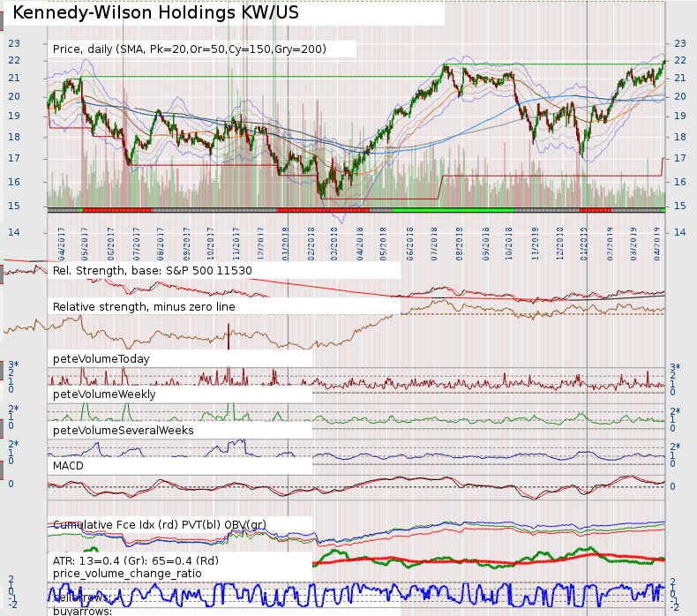Click price level 22 on the right axis
This screenshot has height=616, width=697.
680,61
